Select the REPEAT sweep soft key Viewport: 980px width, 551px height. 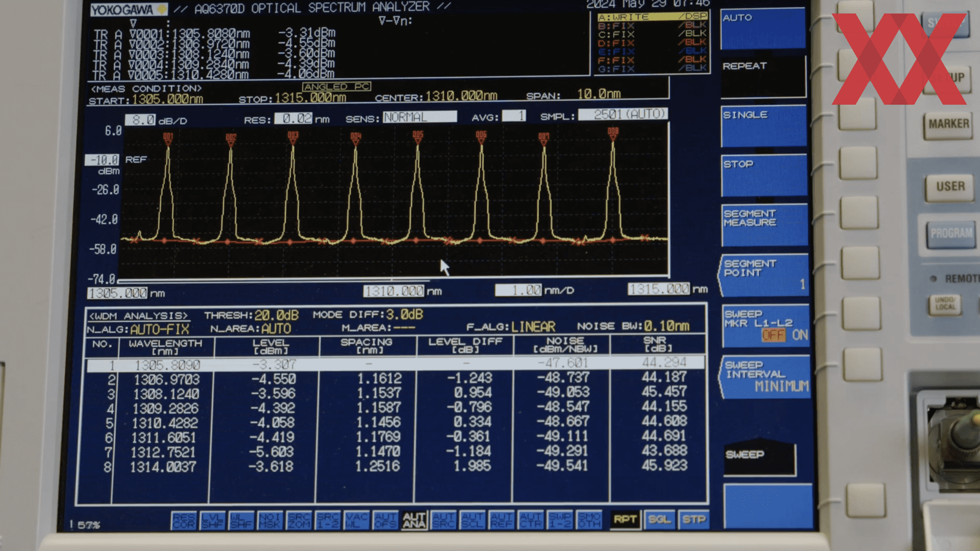pos(763,78)
